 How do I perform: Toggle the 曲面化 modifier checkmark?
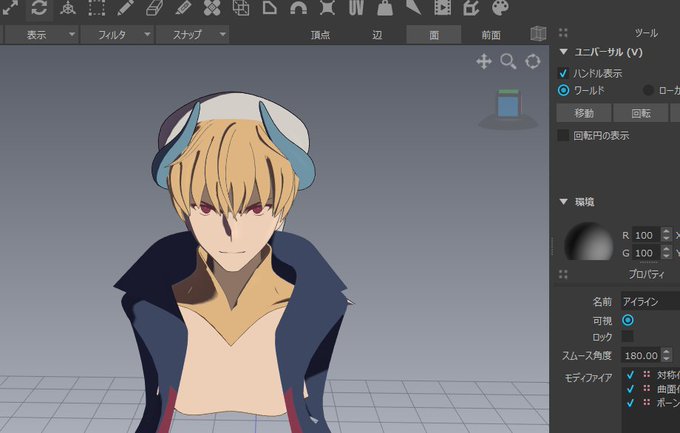630,388
